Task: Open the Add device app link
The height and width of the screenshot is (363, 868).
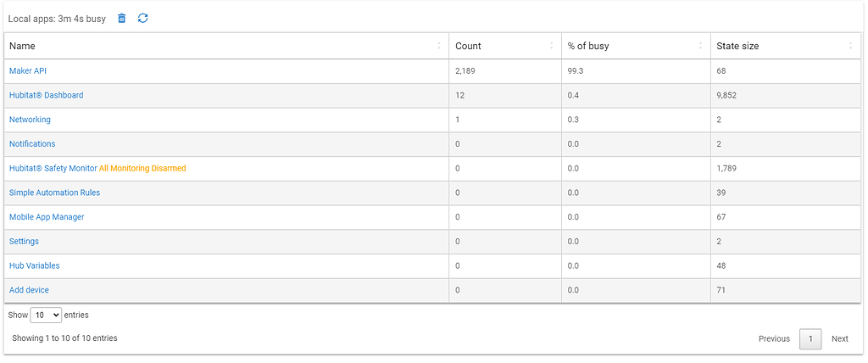Action: pos(30,290)
